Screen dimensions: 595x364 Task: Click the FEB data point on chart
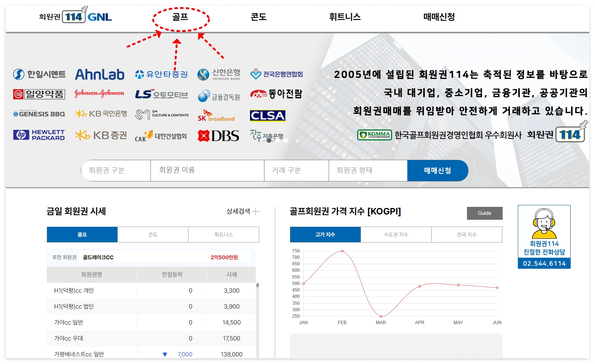(x=342, y=251)
